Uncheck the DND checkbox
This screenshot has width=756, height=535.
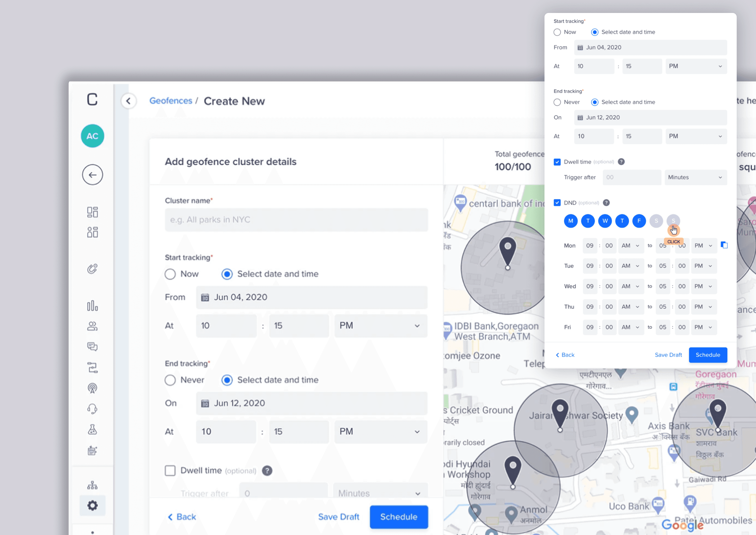coord(557,203)
